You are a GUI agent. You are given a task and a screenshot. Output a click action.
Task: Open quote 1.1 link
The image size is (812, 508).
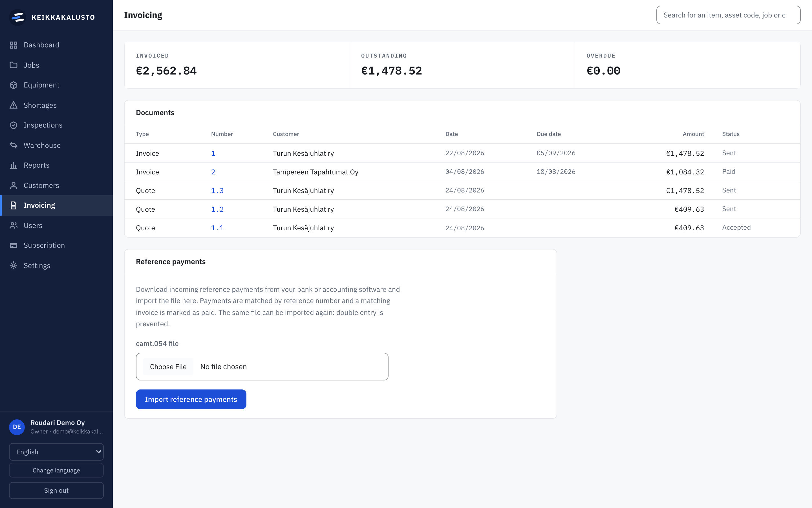pos(217,228)
